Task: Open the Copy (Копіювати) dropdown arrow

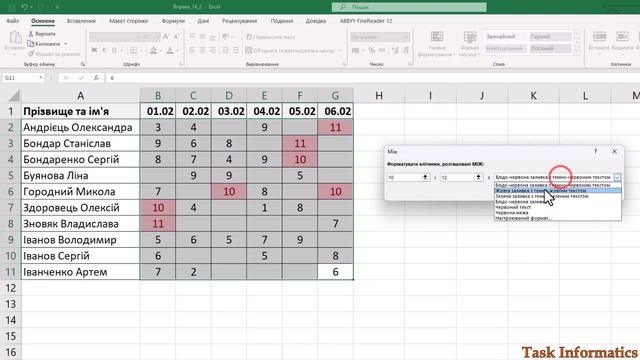Action: coord(66,44)
